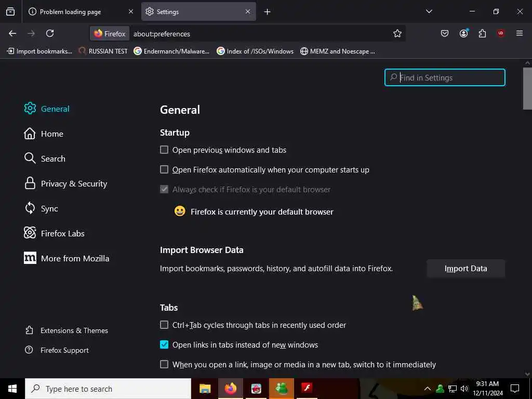Enable Open previous windows and tabs

coord(164,150)
